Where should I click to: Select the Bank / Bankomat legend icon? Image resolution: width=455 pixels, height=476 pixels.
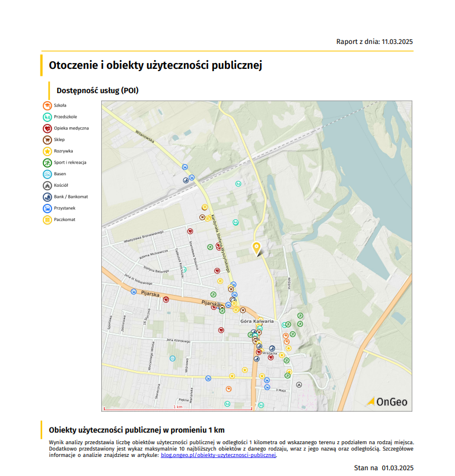[47, 197]
